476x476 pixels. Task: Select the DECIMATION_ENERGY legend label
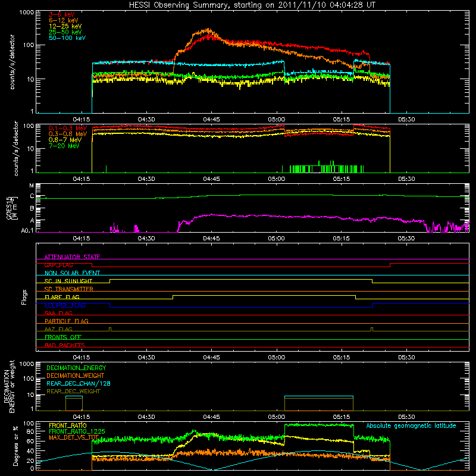[x=76, y=368]
